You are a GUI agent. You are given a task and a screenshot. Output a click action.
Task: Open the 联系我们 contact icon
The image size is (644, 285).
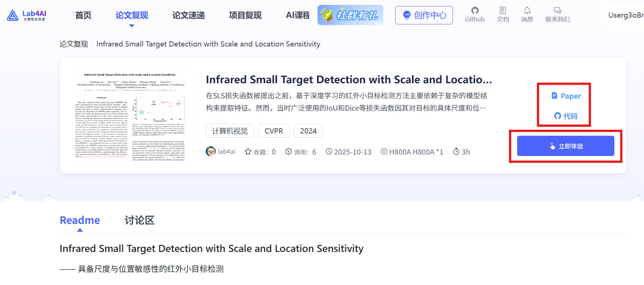click(x=557, y=10)
